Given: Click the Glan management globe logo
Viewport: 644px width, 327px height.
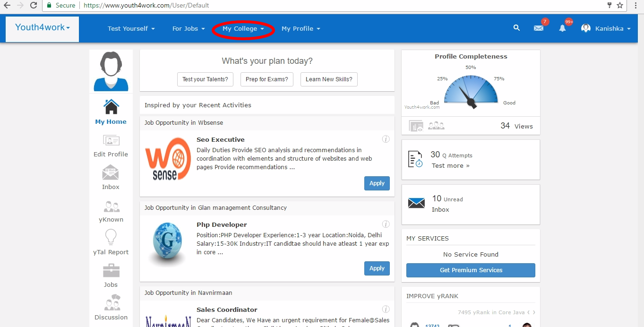Looking at the screenshot, I should click(168, 242).
